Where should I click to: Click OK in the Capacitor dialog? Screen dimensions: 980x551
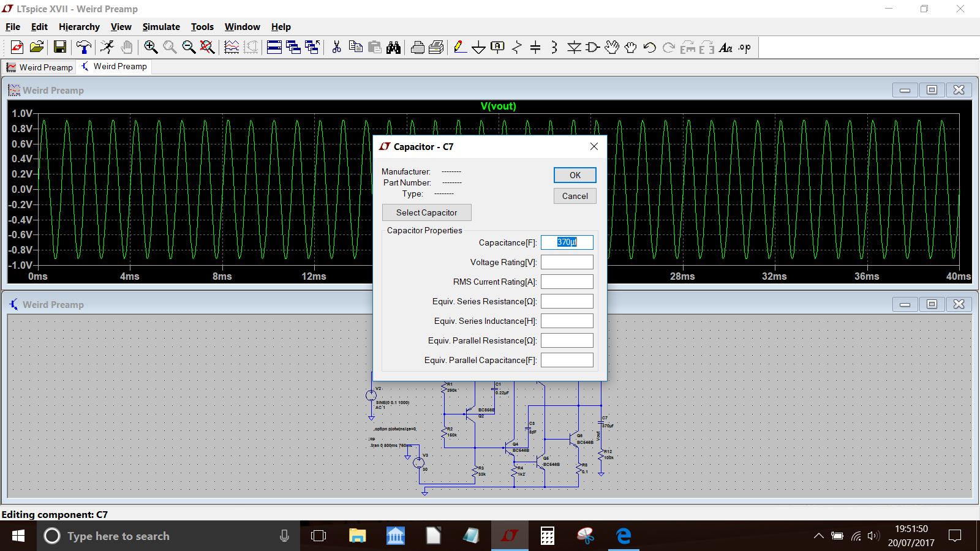(x=575, y=175)
